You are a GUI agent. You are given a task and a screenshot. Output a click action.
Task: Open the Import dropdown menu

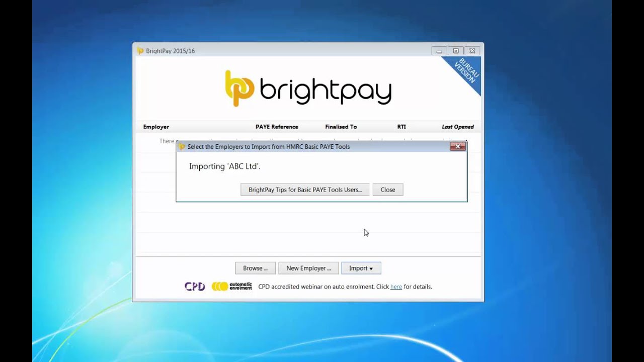point(361,268)
